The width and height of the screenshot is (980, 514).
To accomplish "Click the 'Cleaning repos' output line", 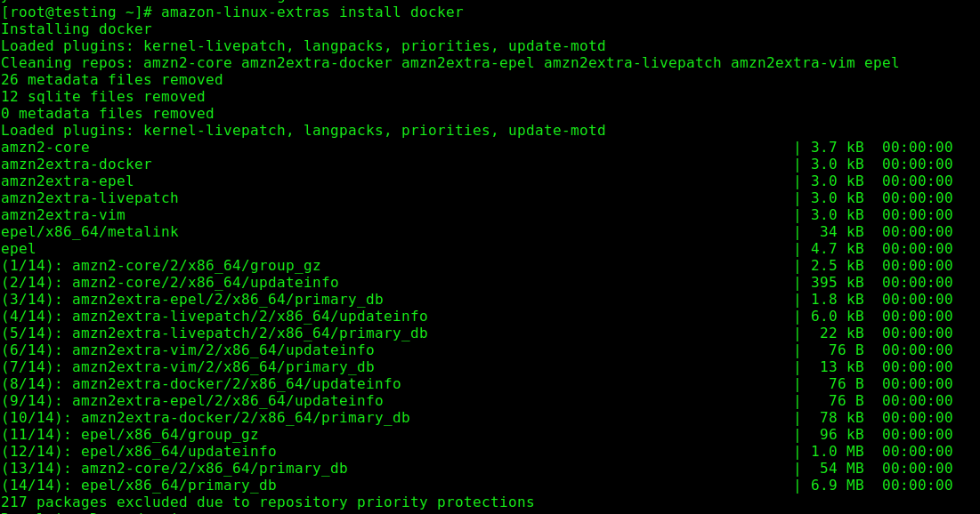I will pyautogui.click(x=450, y=63).
